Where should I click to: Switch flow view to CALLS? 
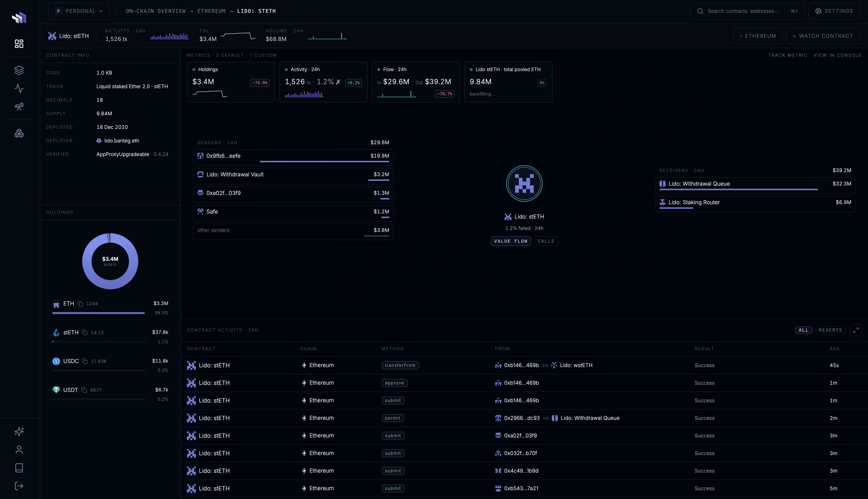click(x=546, y=241)
